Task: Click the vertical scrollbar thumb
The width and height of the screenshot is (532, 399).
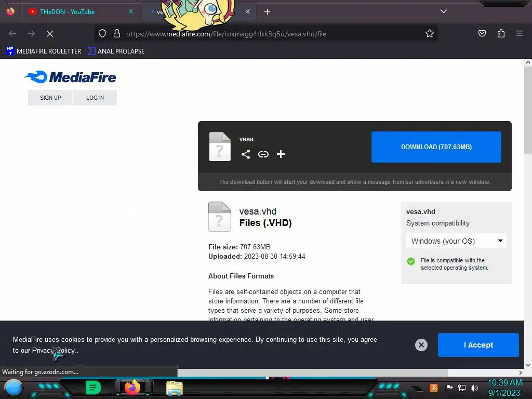Action: coord(528,109)
